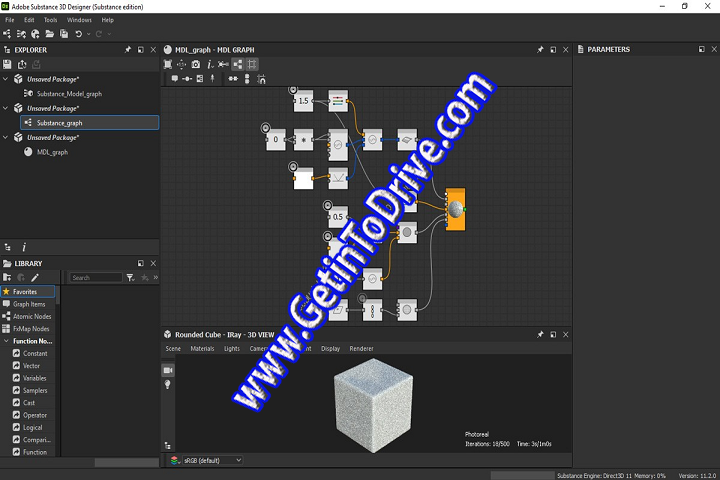Open the Windows menu
The width and height of the screenshot is (720, 480).
click(x=79, y=20)
